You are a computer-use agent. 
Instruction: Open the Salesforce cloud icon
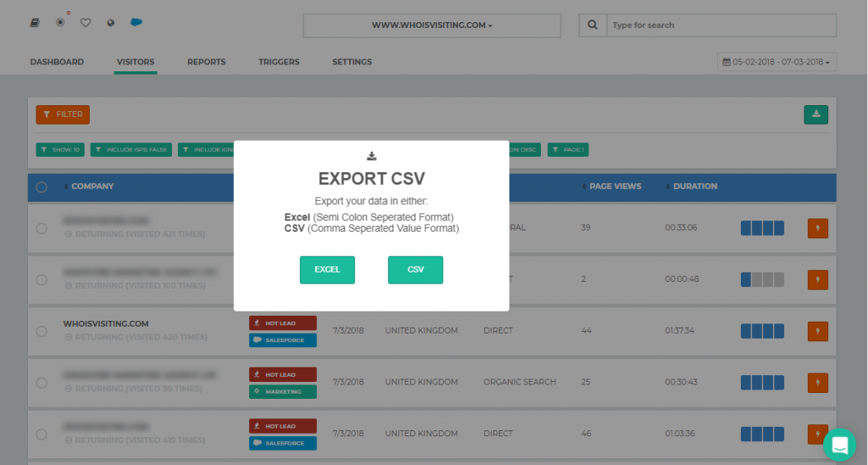(x=136, y=22)
